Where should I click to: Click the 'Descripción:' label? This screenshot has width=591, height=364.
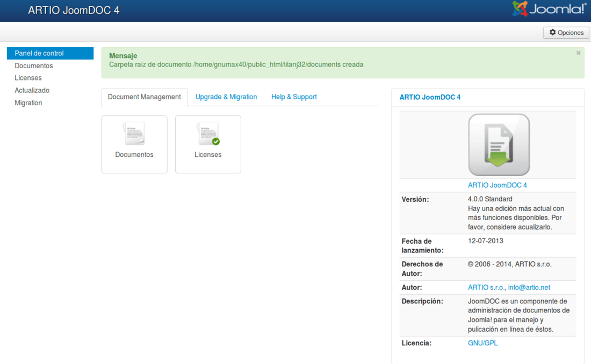422,301
